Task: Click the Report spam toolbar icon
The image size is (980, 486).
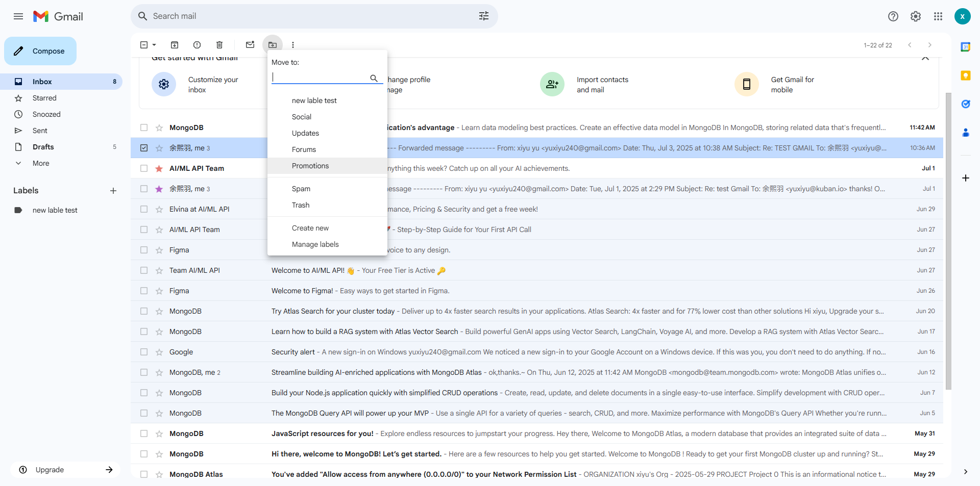Action: coord(197,45)
